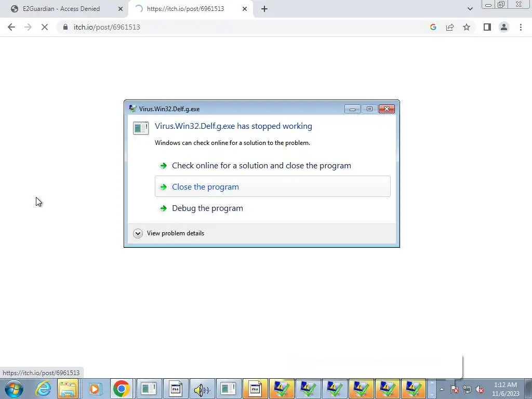
Task: Open the Action Center flag icon
Action: [x=454, y=389]
